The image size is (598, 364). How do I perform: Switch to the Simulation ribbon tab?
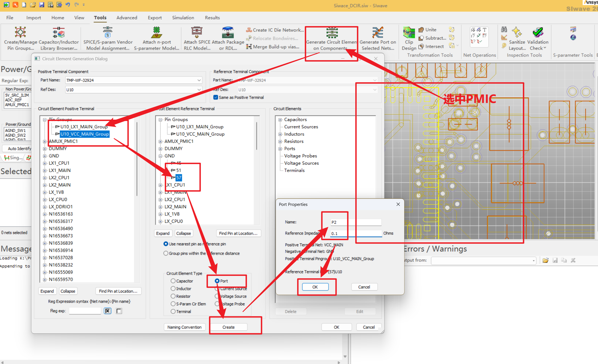(x=183, y=18)
